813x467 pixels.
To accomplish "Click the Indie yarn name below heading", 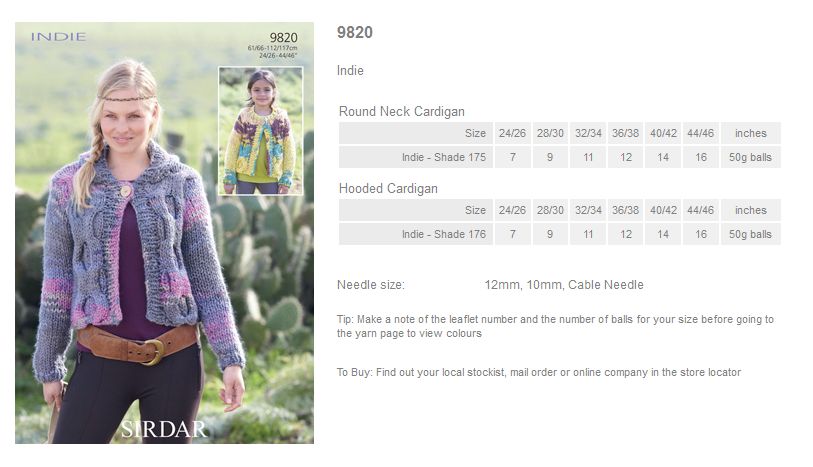I will pos(350,70).
